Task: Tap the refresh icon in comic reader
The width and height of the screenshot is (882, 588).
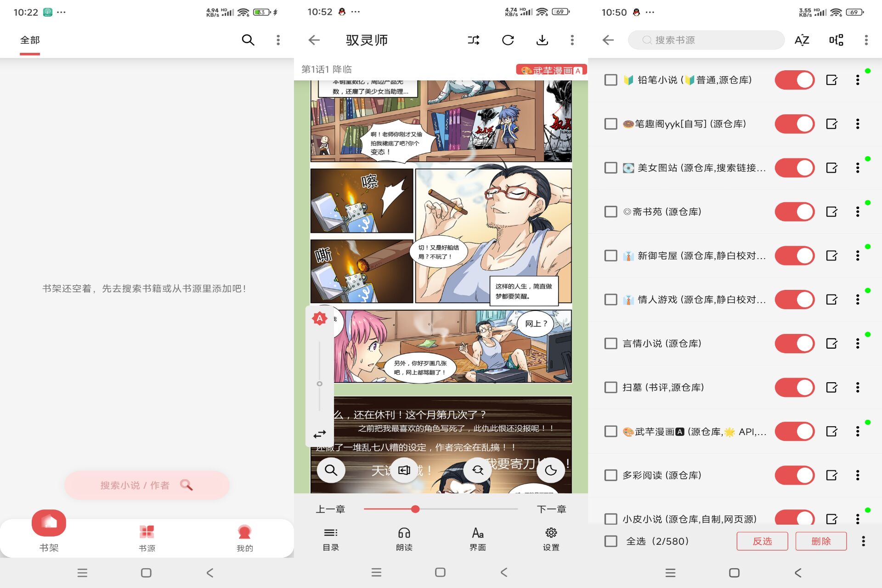Action: [x=509, y=41]
